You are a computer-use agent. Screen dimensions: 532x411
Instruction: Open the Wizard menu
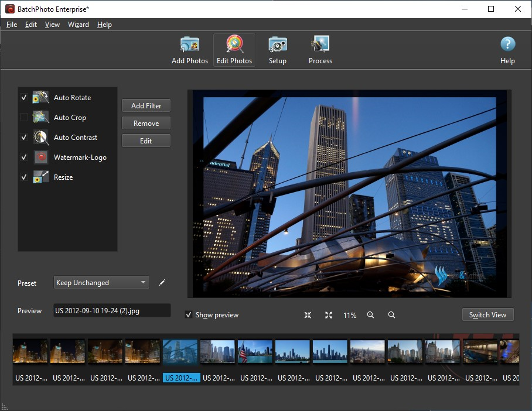(x=79, y=25)
